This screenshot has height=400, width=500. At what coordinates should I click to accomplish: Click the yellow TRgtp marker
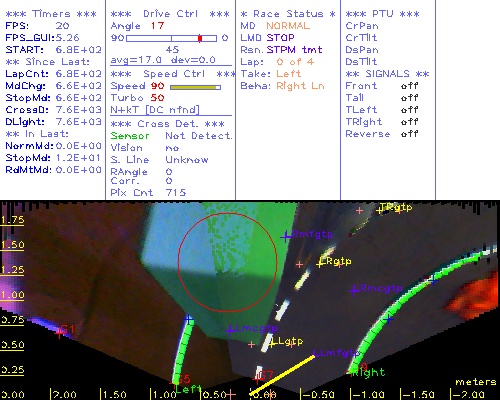[x=379, y=210]
